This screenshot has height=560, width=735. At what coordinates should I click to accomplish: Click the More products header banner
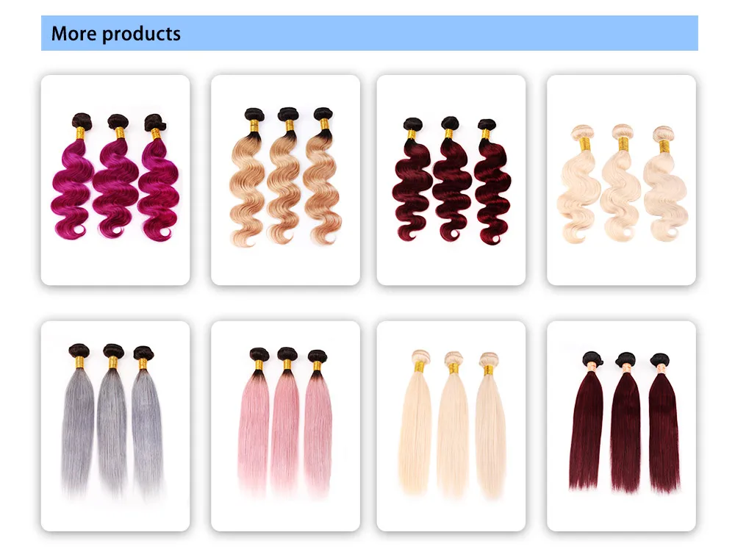click(370, 33)
